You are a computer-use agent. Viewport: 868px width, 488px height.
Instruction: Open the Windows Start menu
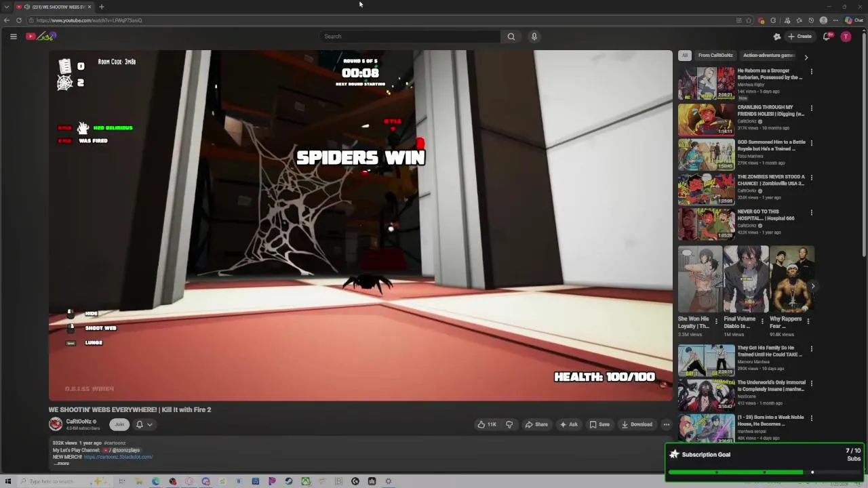click(8, 481)
